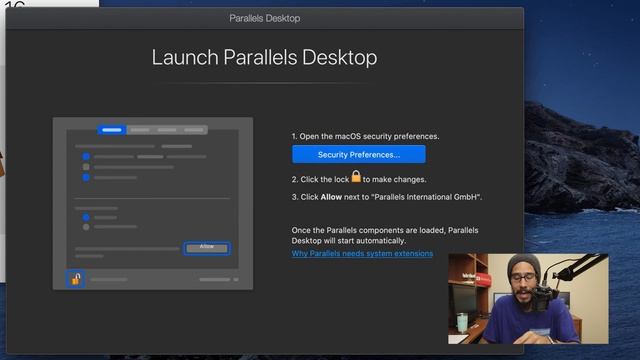
Task: Click the orange lock icon in step 2
Action: tap(356, 176)
